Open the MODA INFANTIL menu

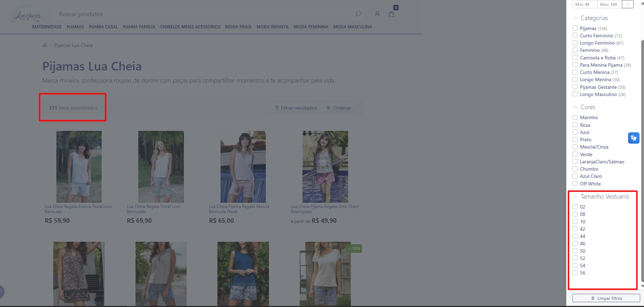[x=273, y=27]
